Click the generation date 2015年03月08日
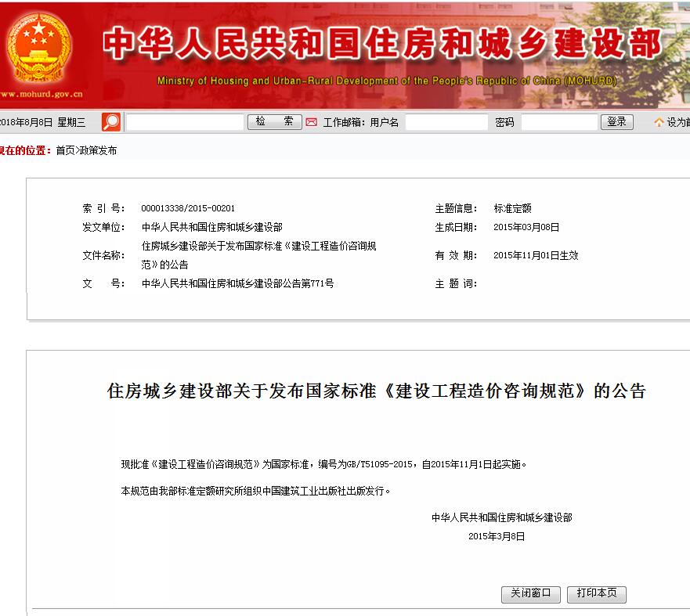 [x=526, y=227]
